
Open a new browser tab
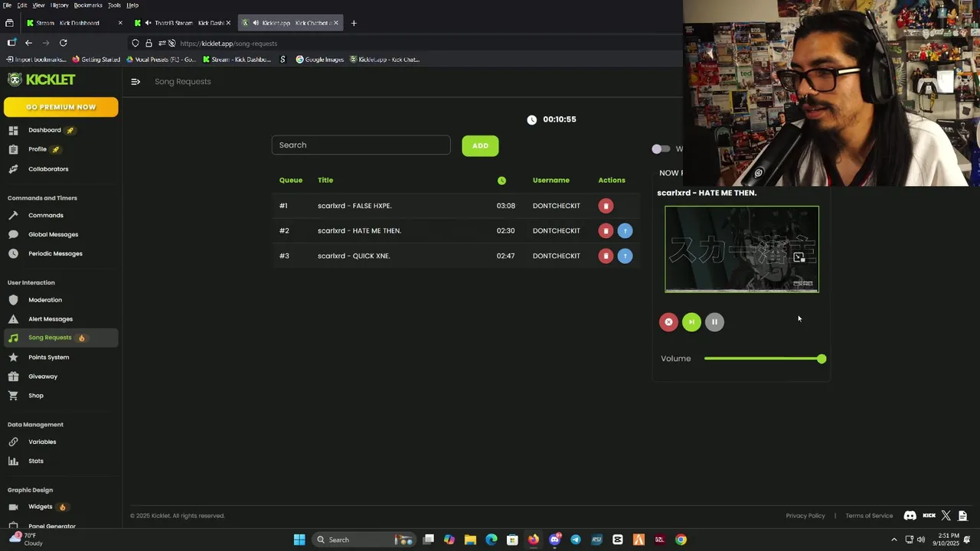click(354, 23)
